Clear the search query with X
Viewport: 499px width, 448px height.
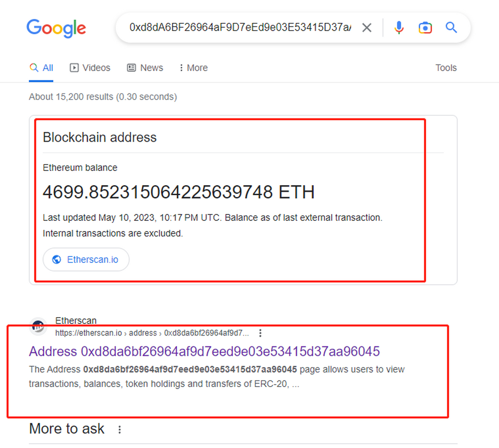(x=367, y=28)
